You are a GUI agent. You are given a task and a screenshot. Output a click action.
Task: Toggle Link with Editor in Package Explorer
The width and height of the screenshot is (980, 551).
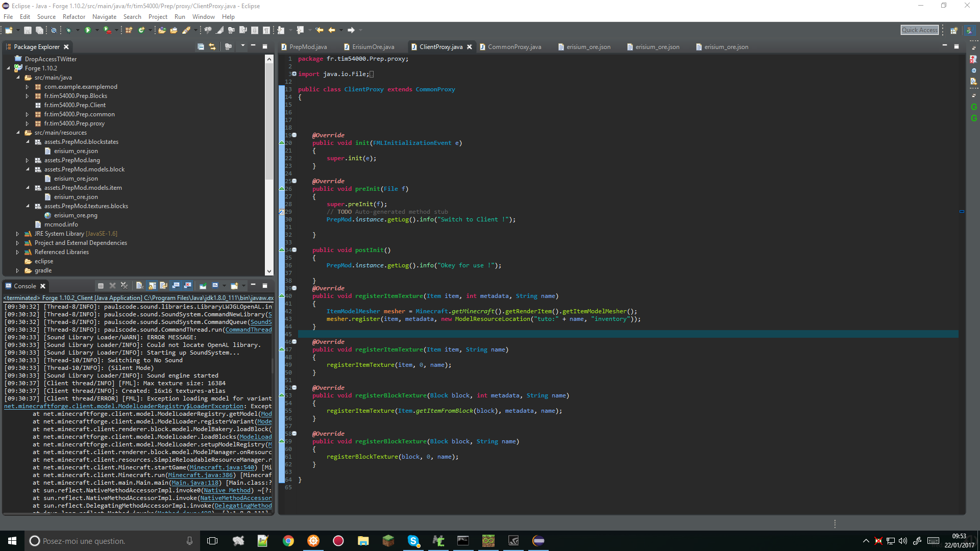pyautogui.click(x=212, y=46)
